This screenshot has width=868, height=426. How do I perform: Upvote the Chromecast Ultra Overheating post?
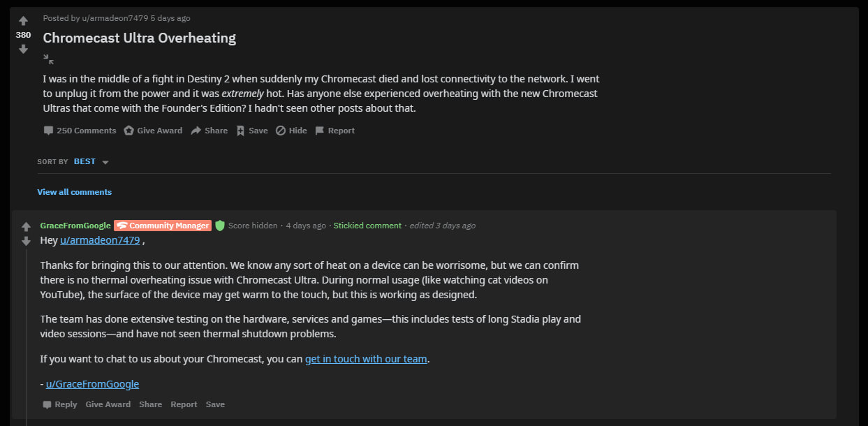coord(23,21)
